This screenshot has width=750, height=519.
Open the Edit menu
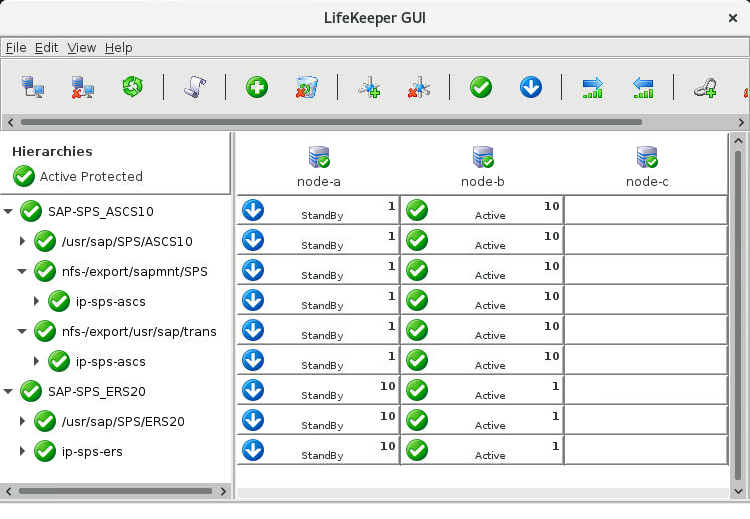pyautogui.click(x=46, y=47)
